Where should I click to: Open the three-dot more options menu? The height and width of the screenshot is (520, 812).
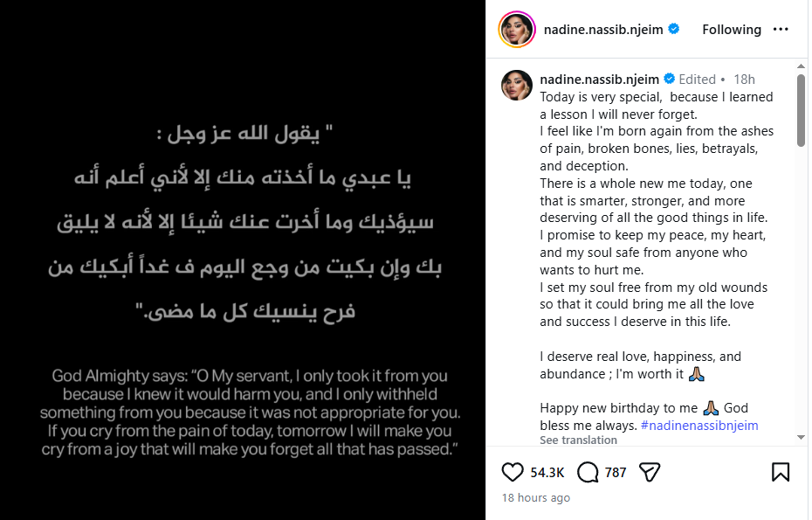(x=781, y=29)
